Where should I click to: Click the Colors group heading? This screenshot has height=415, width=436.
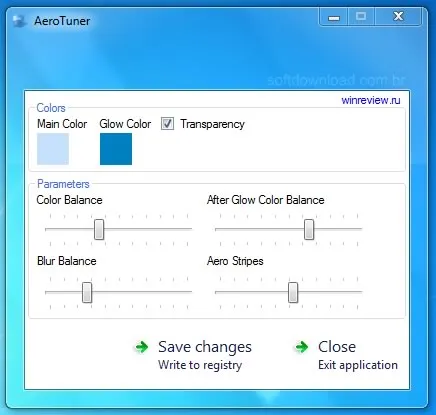click(51, 108)
